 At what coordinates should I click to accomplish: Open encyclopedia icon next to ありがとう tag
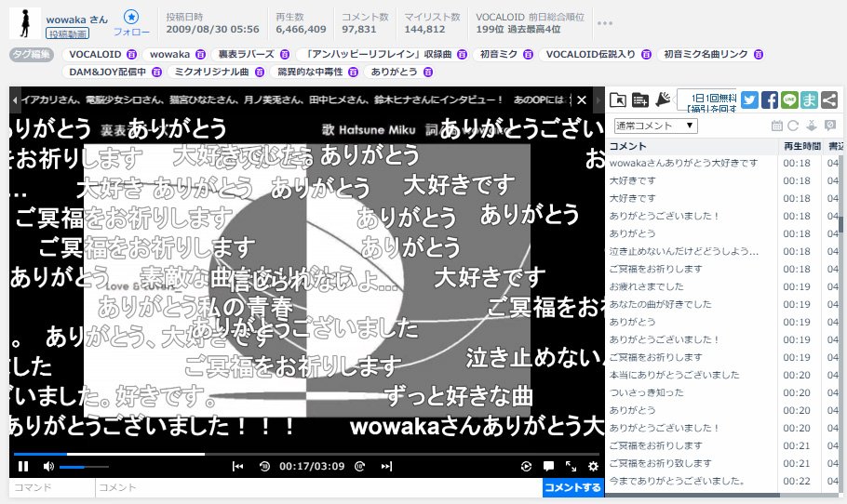[x=428, y=72]
